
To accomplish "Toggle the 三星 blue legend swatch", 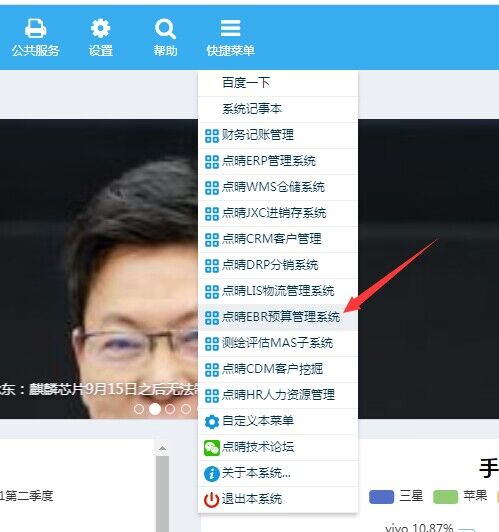I will pyautogui.click(x=381, y=497).
